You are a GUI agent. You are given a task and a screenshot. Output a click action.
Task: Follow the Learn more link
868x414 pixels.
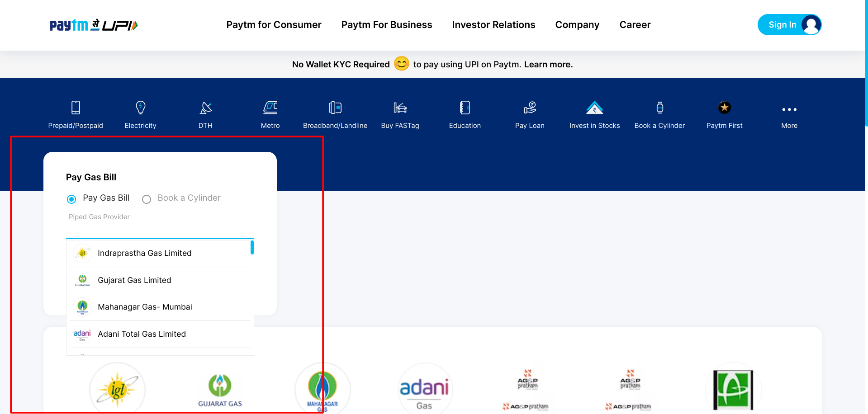(x=548, y=65)
